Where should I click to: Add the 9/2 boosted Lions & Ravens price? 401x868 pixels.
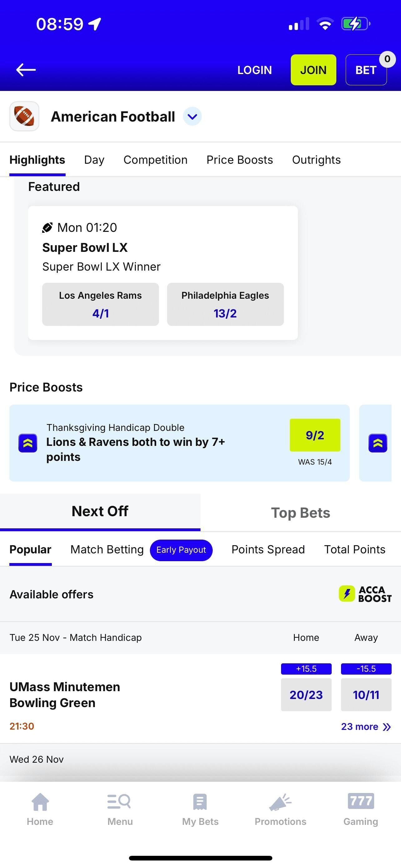(315, 435)
